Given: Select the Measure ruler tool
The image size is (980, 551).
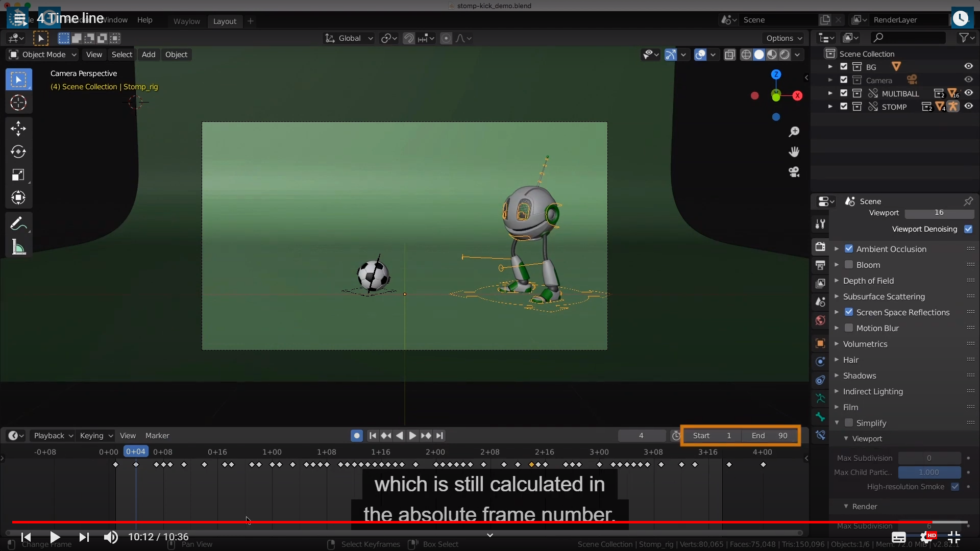Looking at the screenshot, I should pyautogui.click(x=18, y=247).
